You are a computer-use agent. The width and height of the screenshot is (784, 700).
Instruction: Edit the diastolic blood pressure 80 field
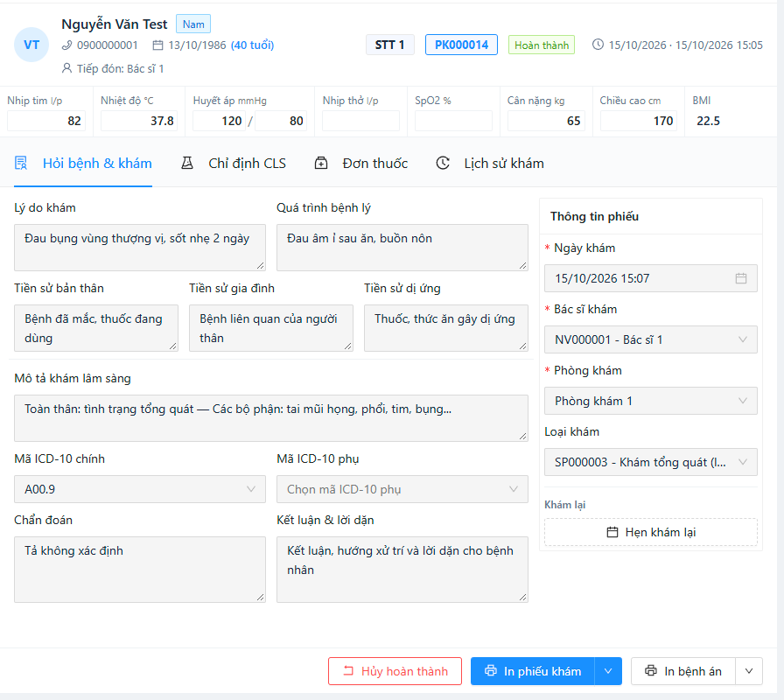281,121
